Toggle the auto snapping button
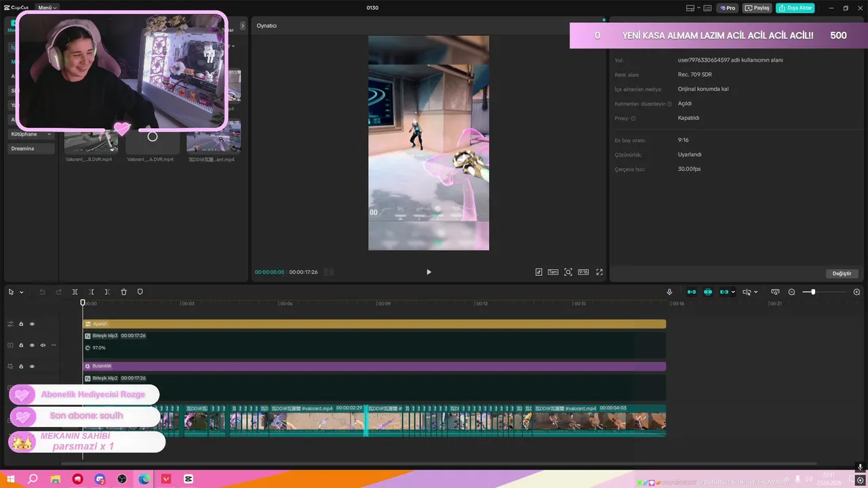The width and height of the screenshot is (868, 488). (708, 292)
